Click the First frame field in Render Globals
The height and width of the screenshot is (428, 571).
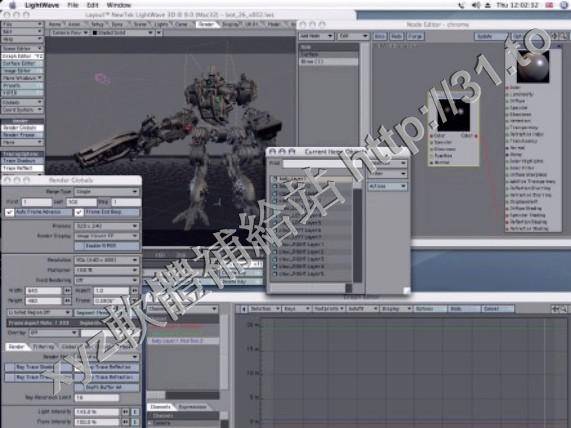click(37, 202)
